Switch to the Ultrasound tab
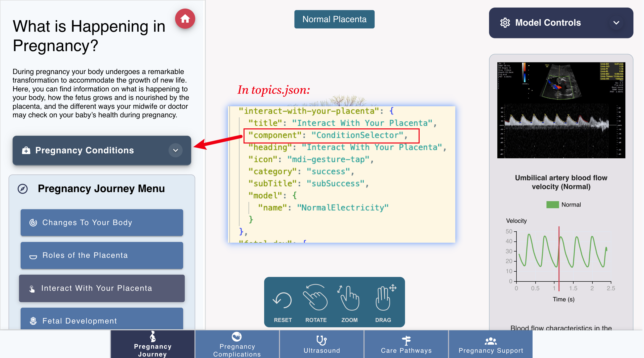 322,344
